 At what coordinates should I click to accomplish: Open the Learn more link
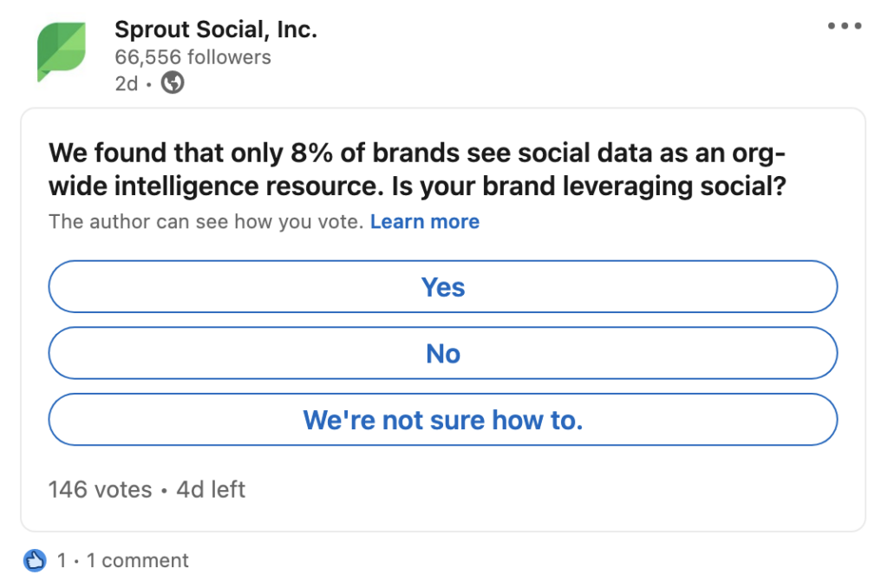425,221
